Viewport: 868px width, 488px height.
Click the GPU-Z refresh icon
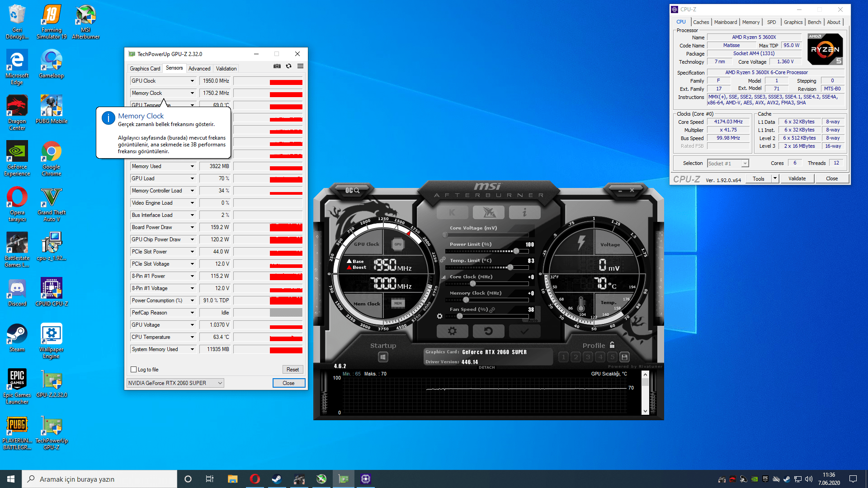[288, 66]
